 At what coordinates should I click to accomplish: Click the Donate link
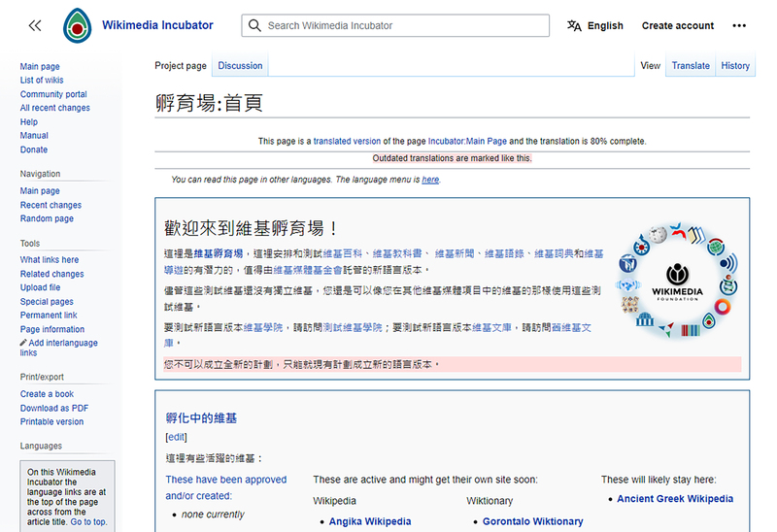(34, 150)
